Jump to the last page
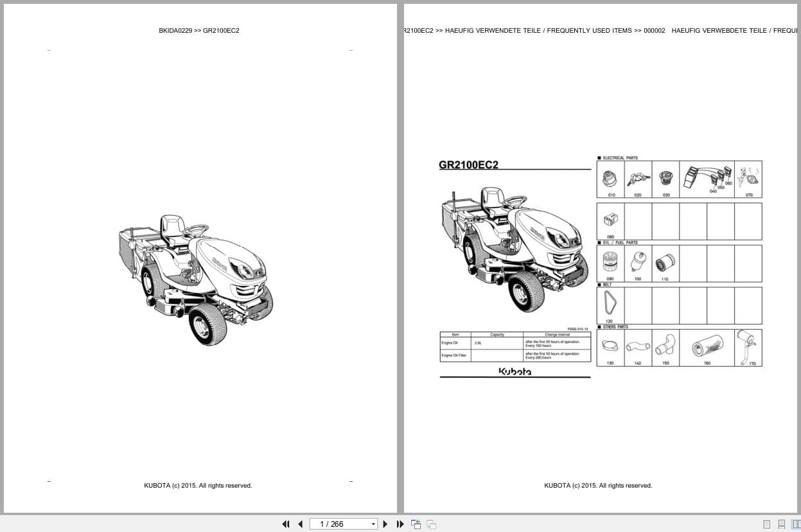Viewport: 801px width, 532px height. (x=400, y=524)
